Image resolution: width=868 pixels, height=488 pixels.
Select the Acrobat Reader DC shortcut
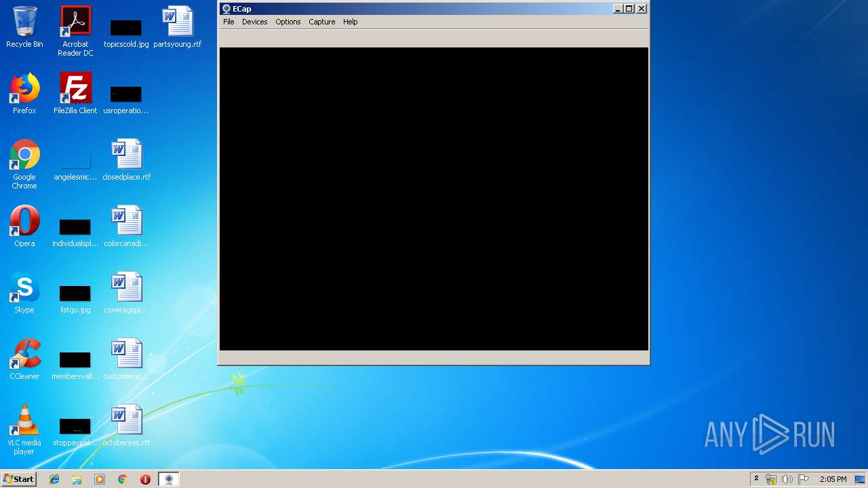point(75,31)
